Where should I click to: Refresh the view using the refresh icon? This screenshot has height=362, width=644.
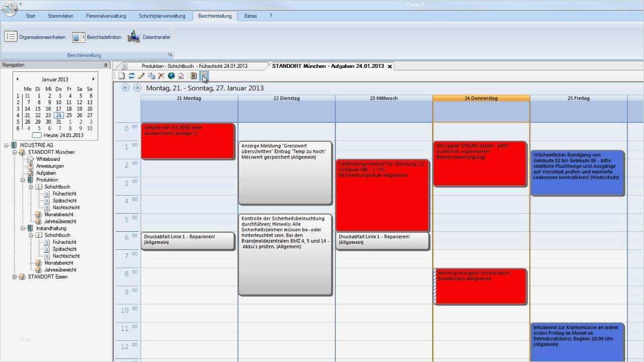pyautogui.click(x=131, y=75)
